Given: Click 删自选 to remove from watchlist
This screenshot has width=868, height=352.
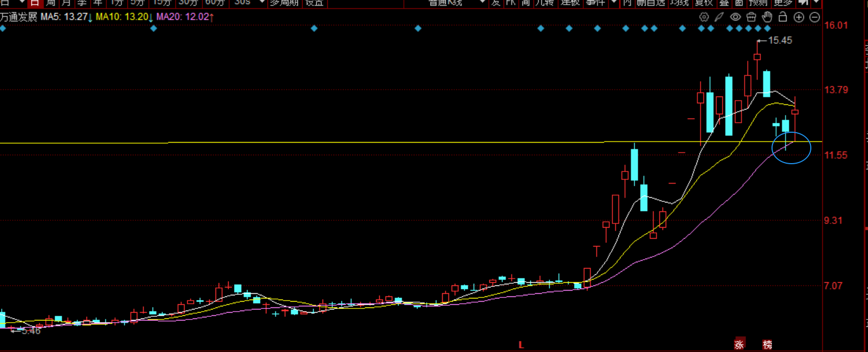Looking at the screenshot, I should [650, 3].
